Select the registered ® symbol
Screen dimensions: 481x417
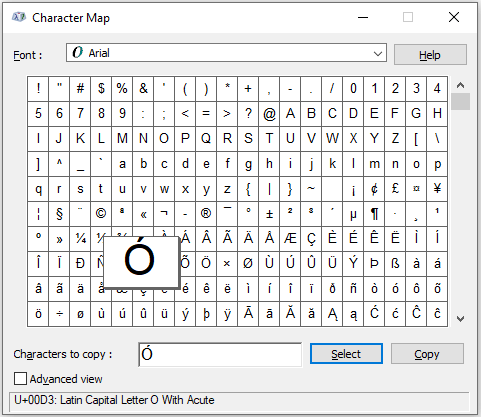[206, 214]
